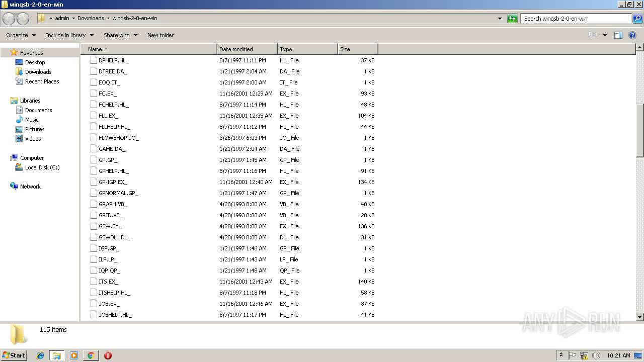The width and height of the screenshot is (644, 362).
Task: Select the GSWDLL.DL_ file name
Action: [x=114, y=237]
